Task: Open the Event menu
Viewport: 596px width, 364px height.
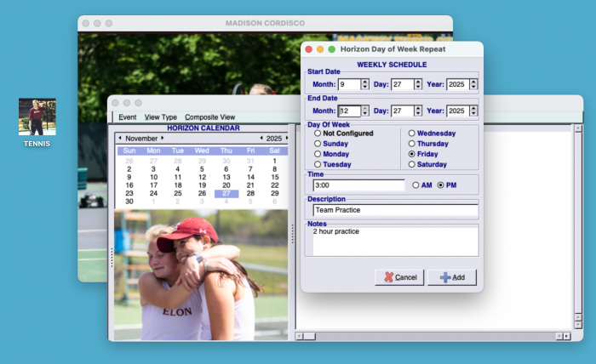Action: point(127,117)
